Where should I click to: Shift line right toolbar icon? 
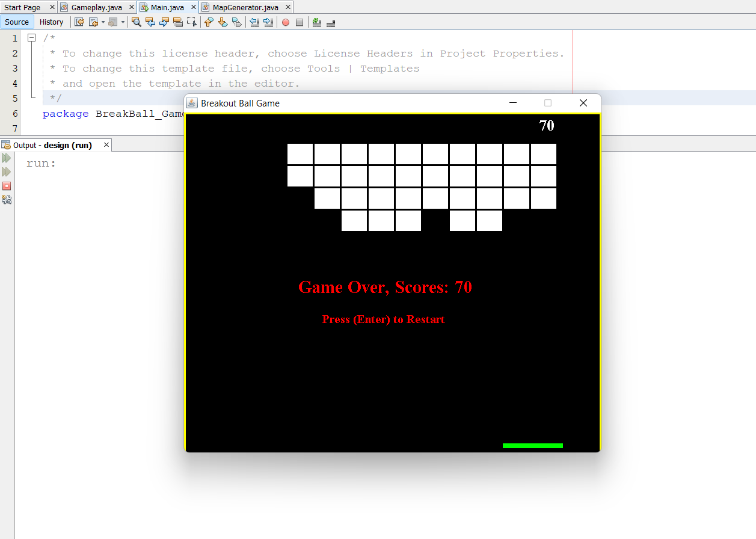click(x=268, y=22)
